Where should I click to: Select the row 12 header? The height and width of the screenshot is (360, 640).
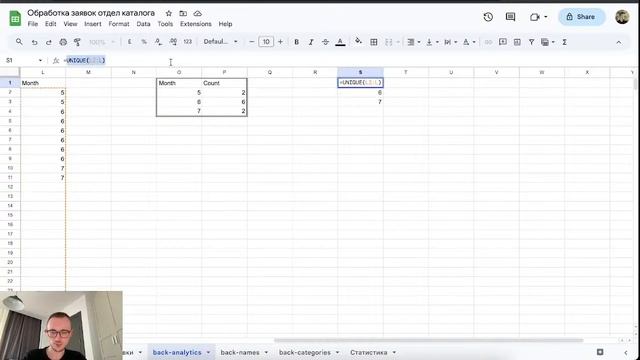click(10, 187)
